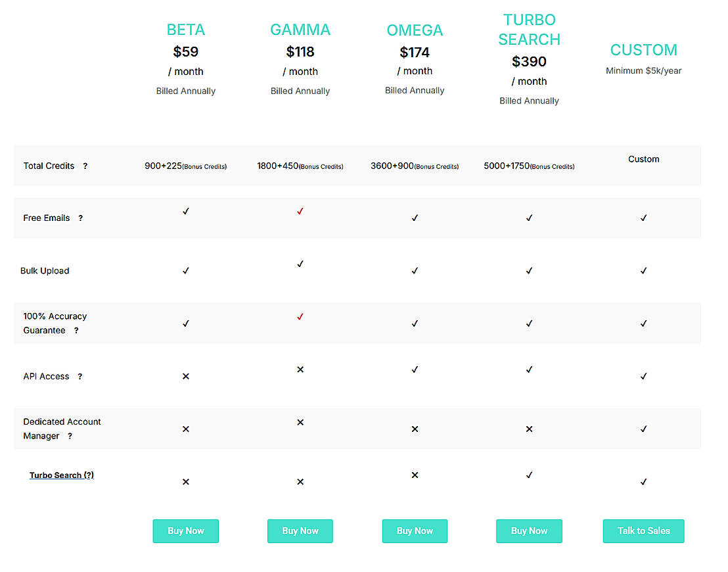Click the API Access checkmark in Turbo Search column

click(x=530, y=370)
